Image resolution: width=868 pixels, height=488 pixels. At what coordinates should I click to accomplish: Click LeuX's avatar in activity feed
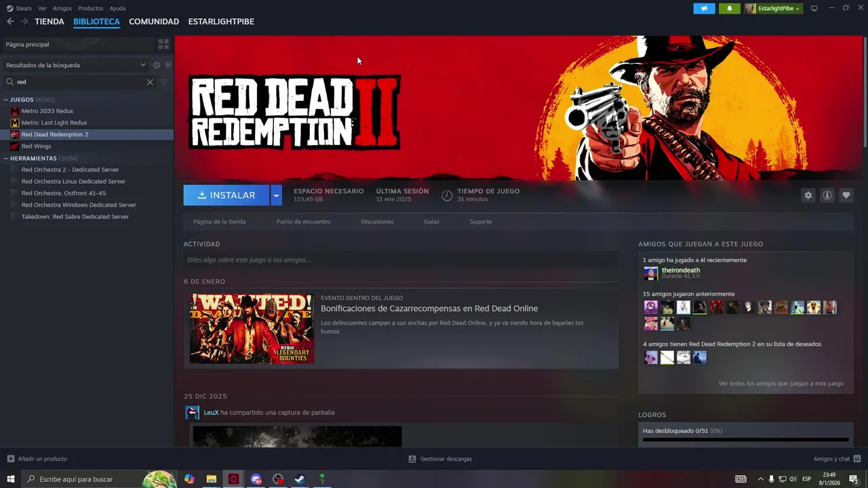point(193,413)
